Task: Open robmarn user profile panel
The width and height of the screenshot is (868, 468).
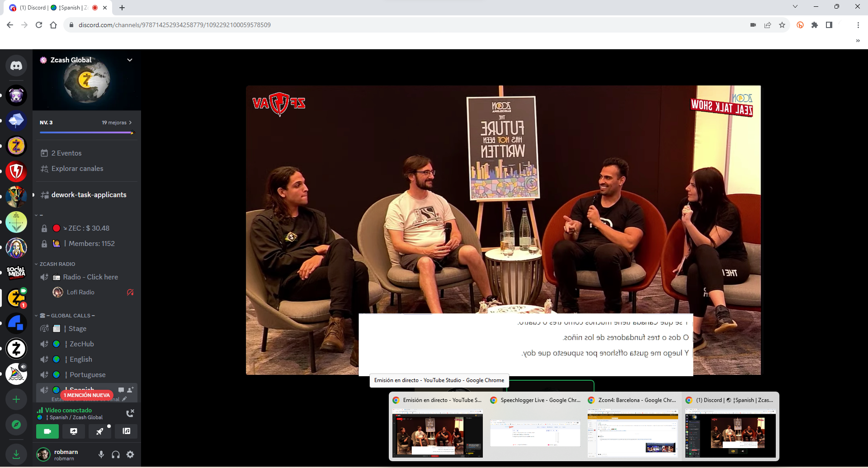Action: (x=58, y=454)
